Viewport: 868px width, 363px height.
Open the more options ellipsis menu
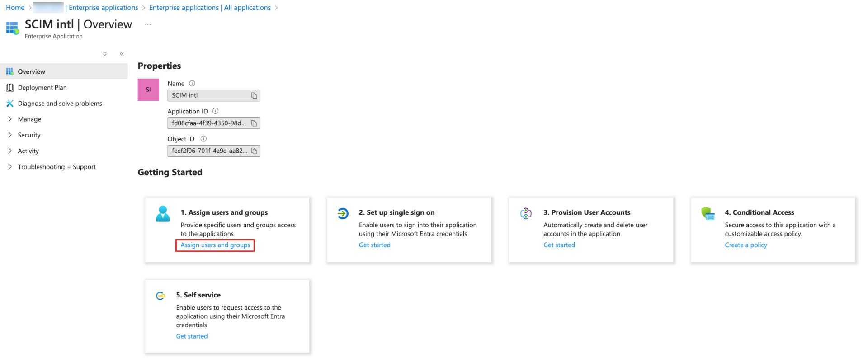[148, 24]
